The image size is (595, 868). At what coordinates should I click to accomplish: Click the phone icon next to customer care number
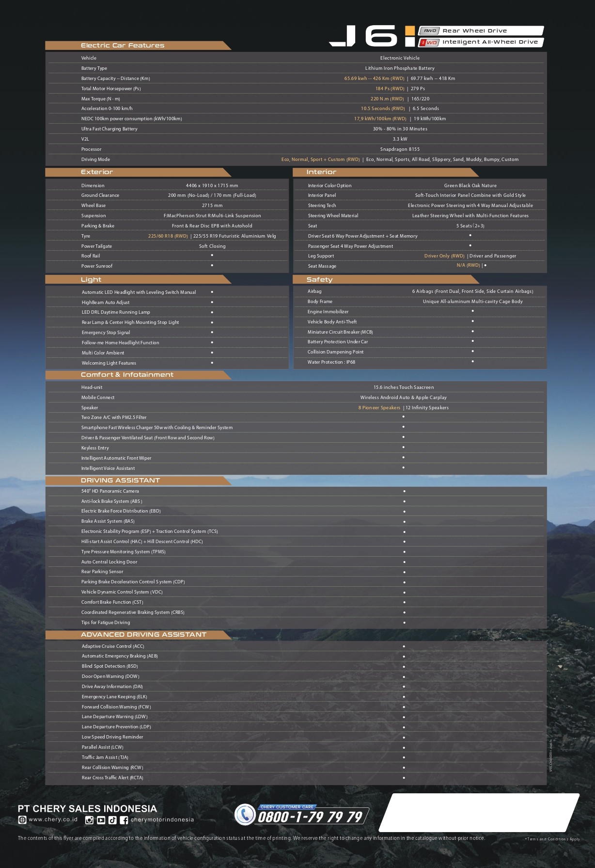pos(245,814)
